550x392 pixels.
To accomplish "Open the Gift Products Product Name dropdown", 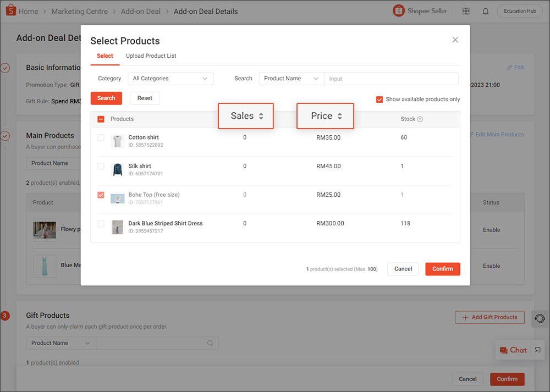I will point(59,343).
